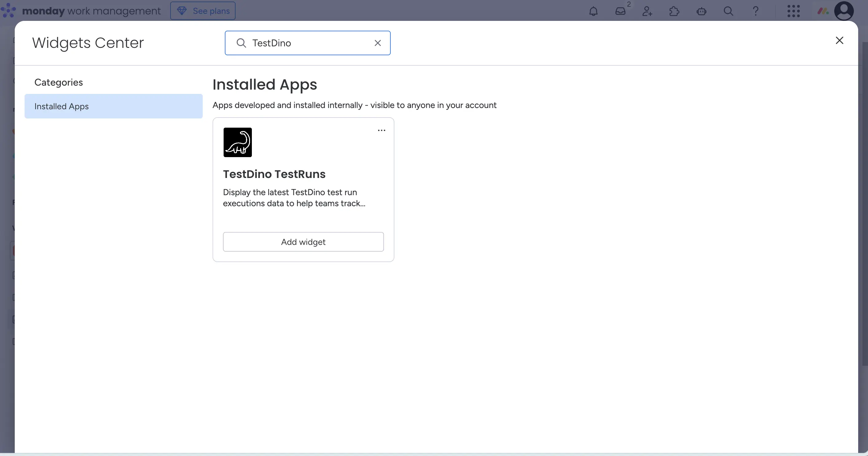Clear the TestDino search text
The image size is (868, 456).
click(378, 43)
